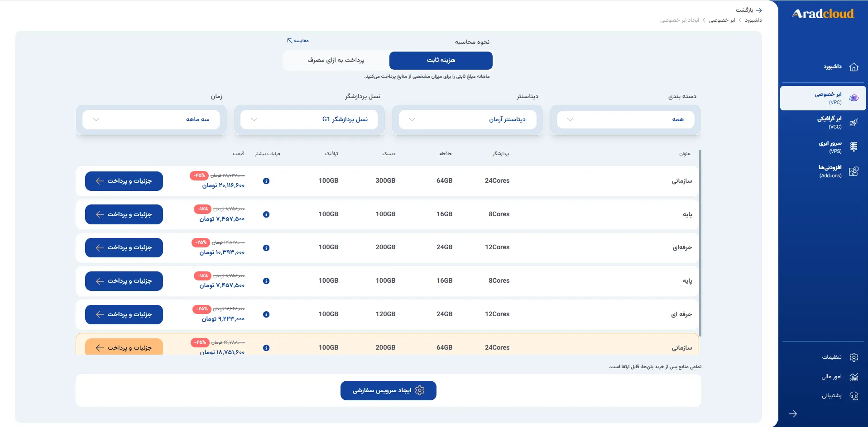Show info icon for the highlighted سازمانی 200GB plan
The image size is (868, 427).
[x=266, y=348]
